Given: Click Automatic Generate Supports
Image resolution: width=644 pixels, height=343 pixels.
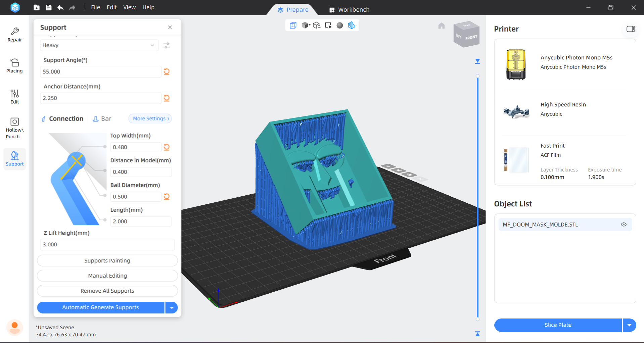Looking at the screenshot, I should pyautogui.click(x=101, y=307).
